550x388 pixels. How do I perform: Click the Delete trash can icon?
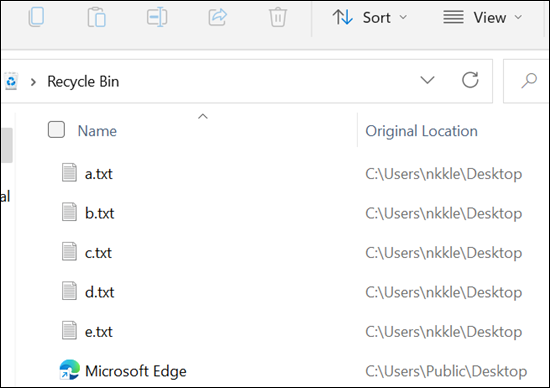click(278, 17)
